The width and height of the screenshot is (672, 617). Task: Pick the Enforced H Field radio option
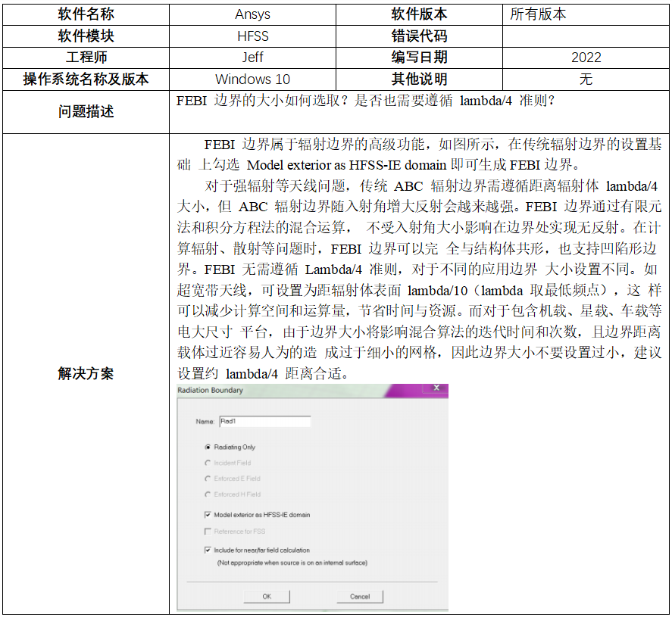(x=208, y=494)
